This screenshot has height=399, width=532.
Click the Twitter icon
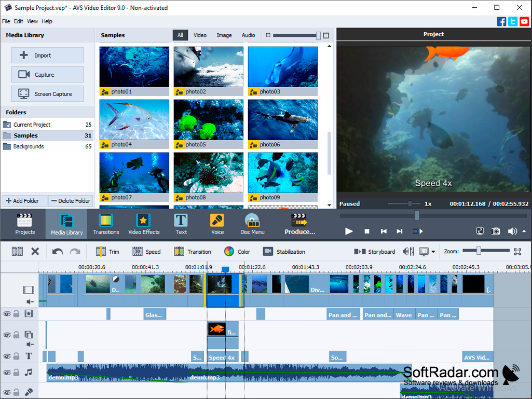tap(513, 21)
